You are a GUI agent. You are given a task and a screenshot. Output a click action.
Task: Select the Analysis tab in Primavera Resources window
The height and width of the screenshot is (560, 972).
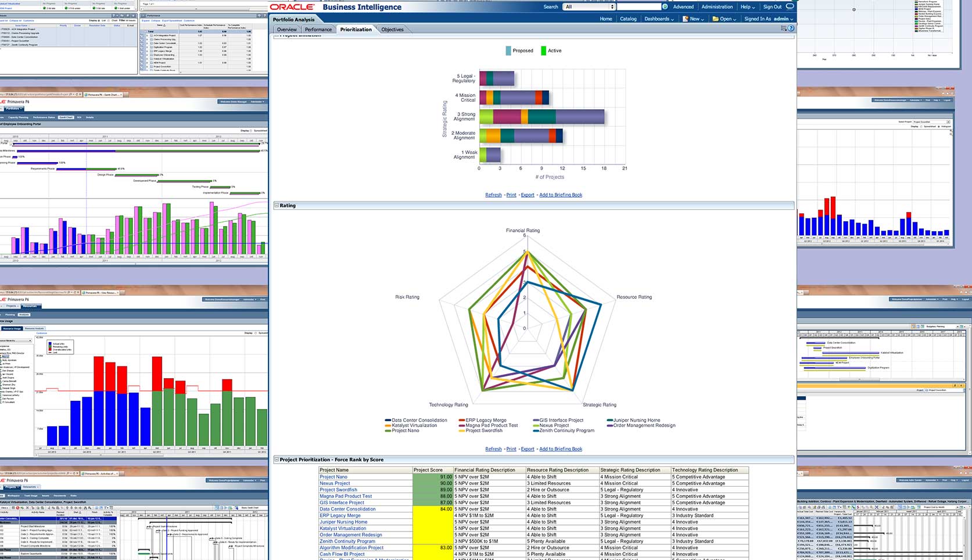point(24,315)
